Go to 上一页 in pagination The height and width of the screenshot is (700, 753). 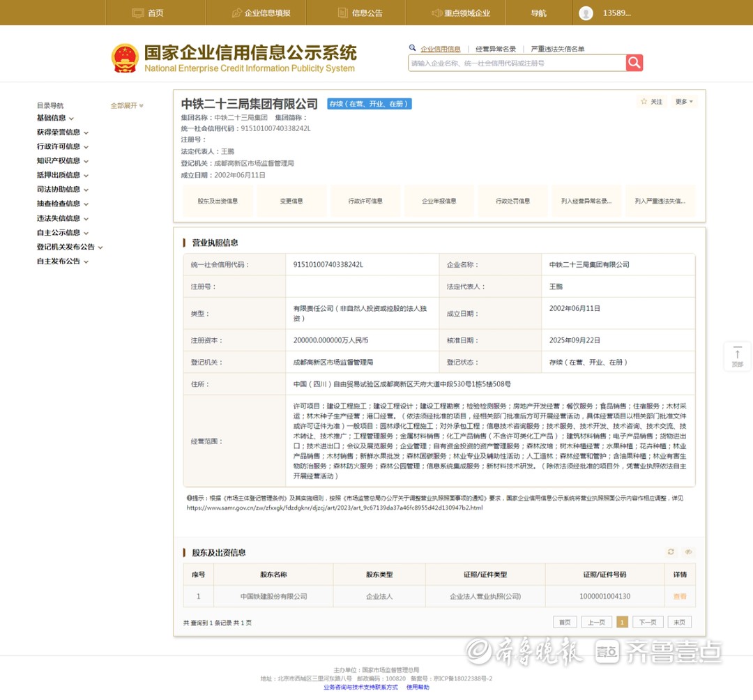tap(596, 622)
